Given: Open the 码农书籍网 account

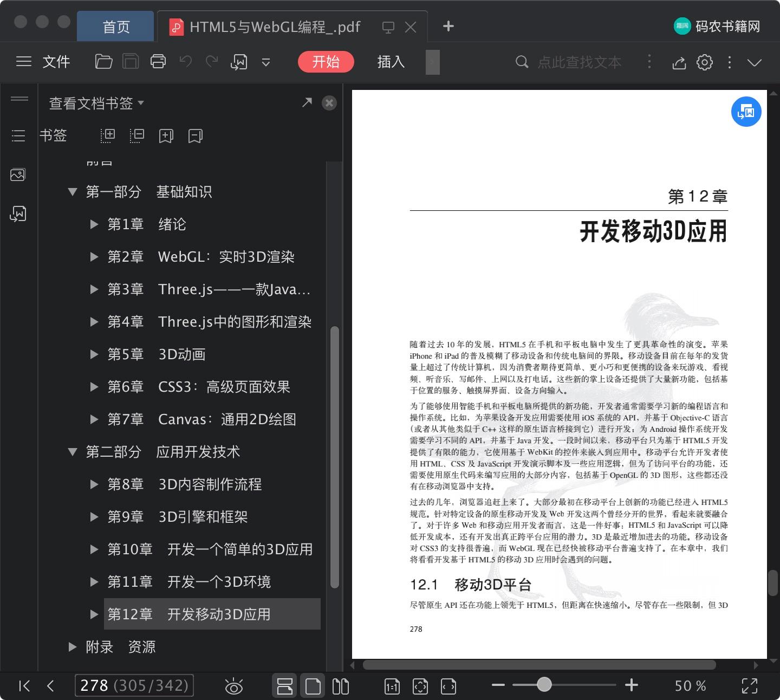Looking at the screenshot, I should (x=717, y=26).
